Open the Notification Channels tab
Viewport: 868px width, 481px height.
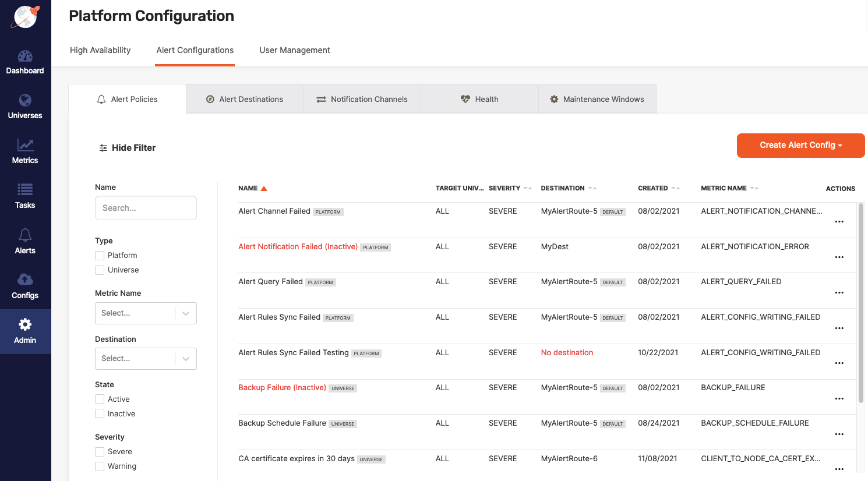pos(362,99)
